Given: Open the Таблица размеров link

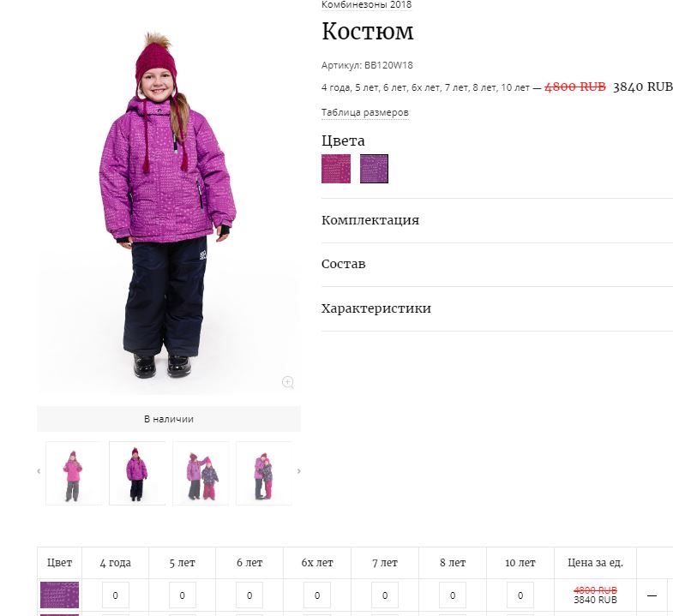Looking at the screenshot, I should click(x=365, y=112).
